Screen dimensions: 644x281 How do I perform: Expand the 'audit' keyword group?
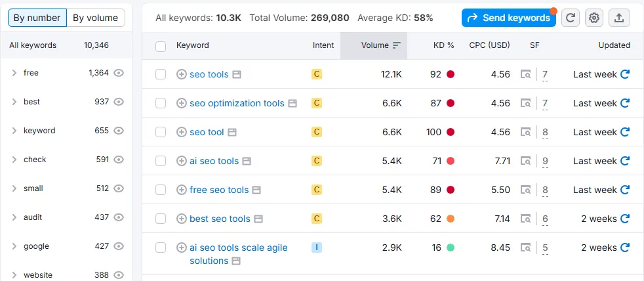tap(14, 217)
